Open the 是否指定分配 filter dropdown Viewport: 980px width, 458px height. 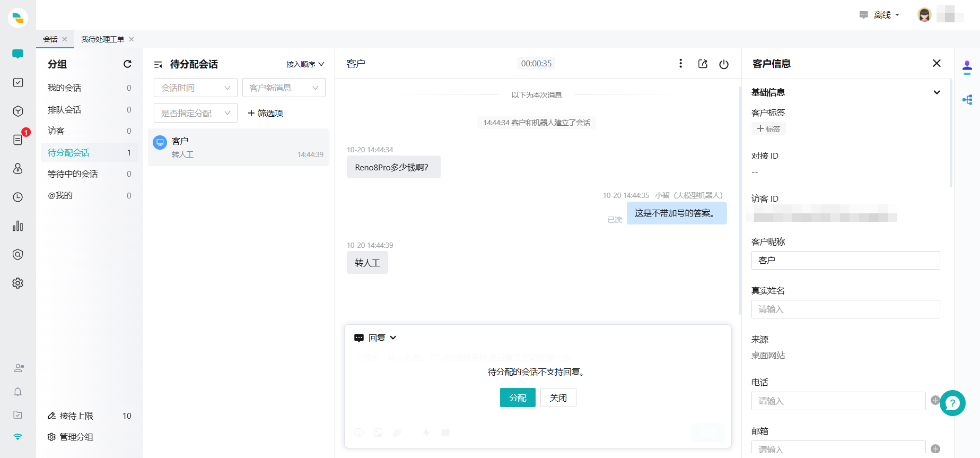pos(195,113)
